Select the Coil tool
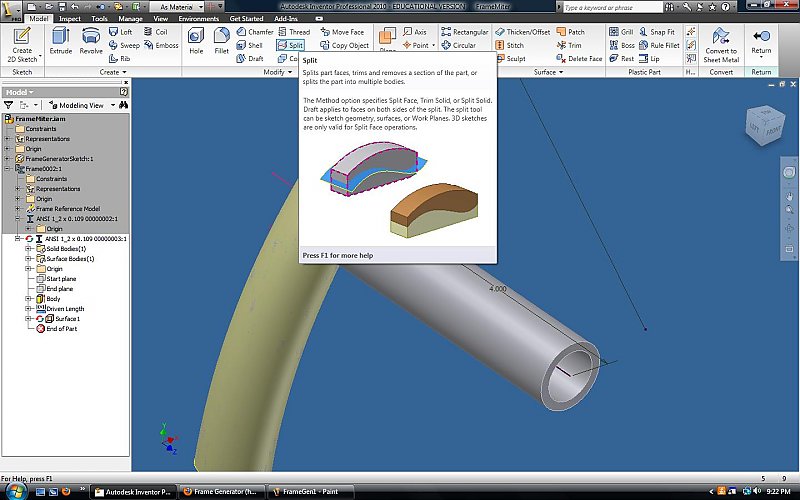Viewport: 800px width, 500px height. coord(156,32)
